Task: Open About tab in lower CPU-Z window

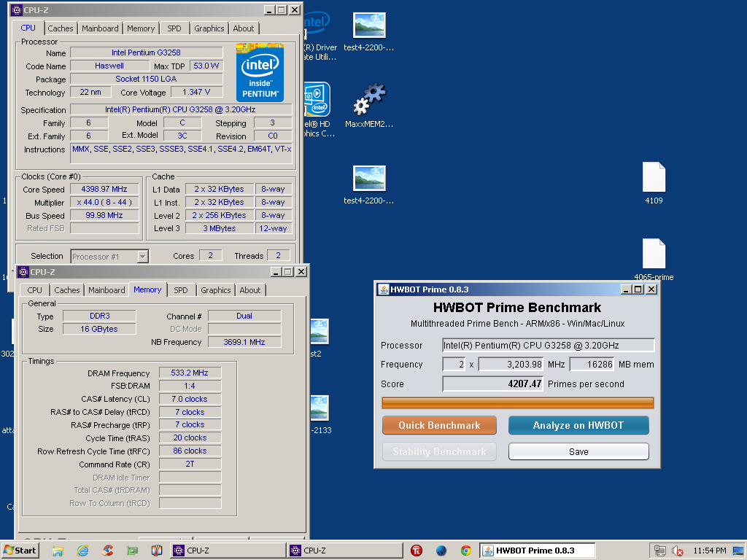Action: click(x=250, y=290)
